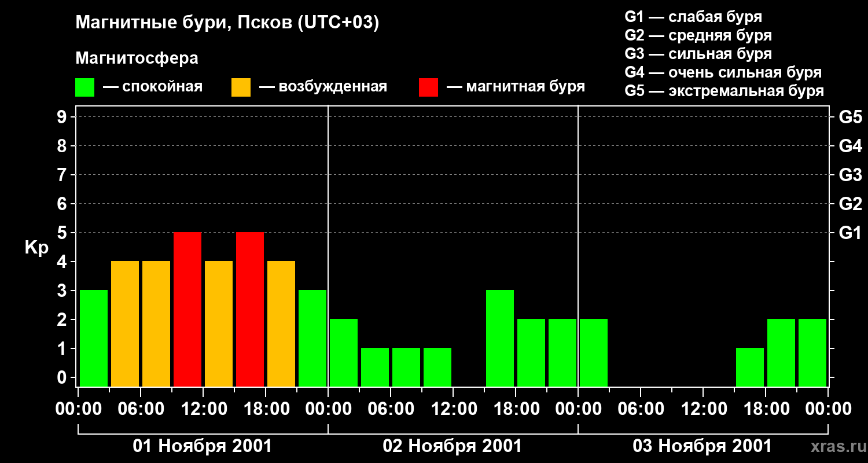Click the 'G5' mark on the right axis

(851, 117)
